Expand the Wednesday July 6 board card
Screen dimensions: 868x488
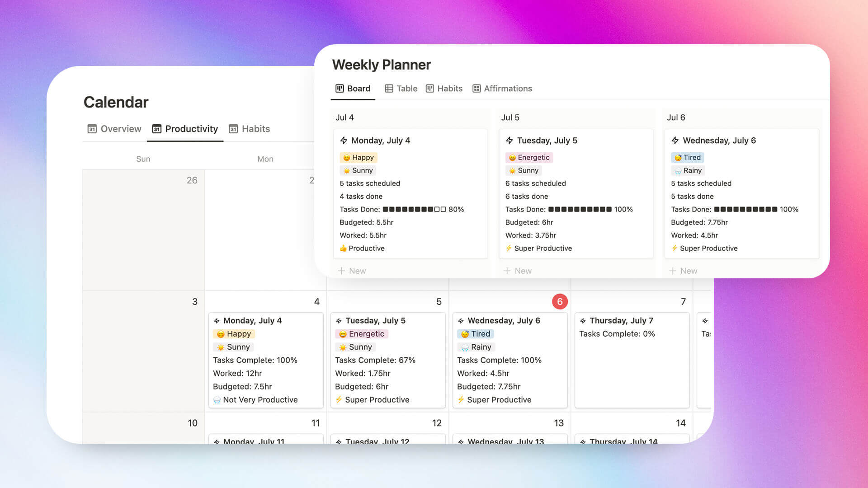point(719,140)
